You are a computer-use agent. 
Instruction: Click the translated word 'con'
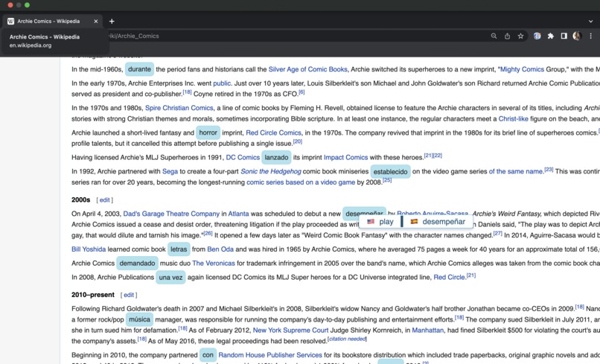(x=208, y=355)
